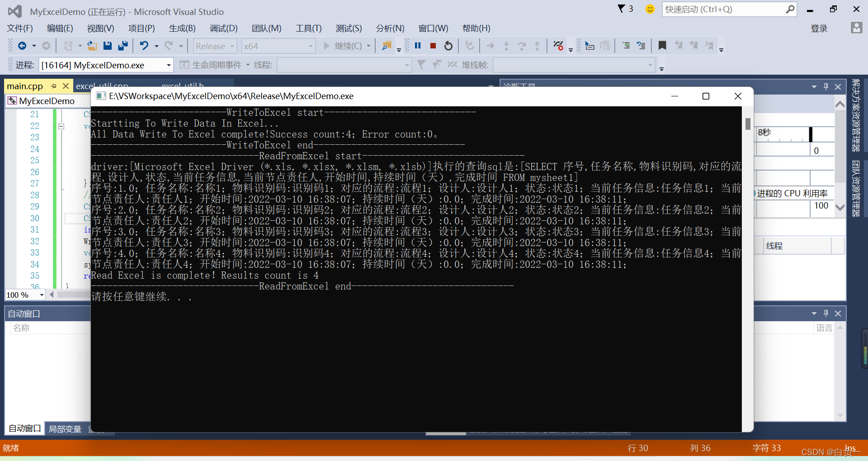Click the Save All icon
The height and width of the screenshot is (461, 868).
click(x=123, y=46)
